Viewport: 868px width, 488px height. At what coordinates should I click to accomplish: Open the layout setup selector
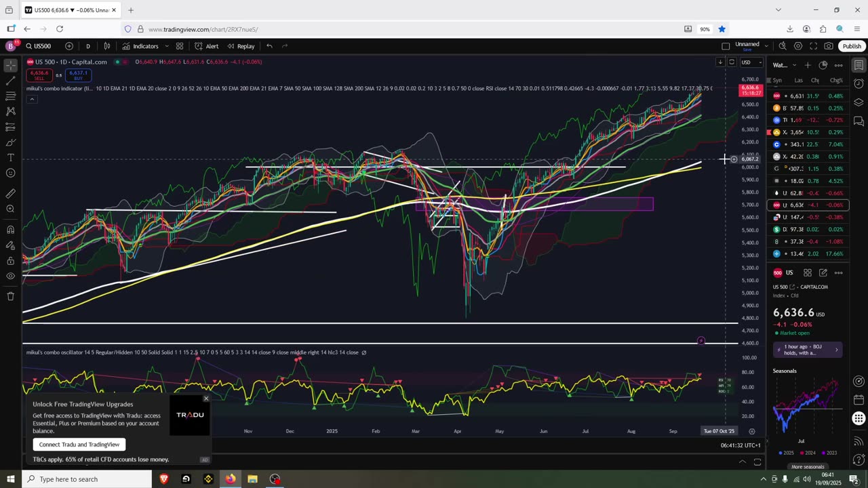click(x=726, y=46)
